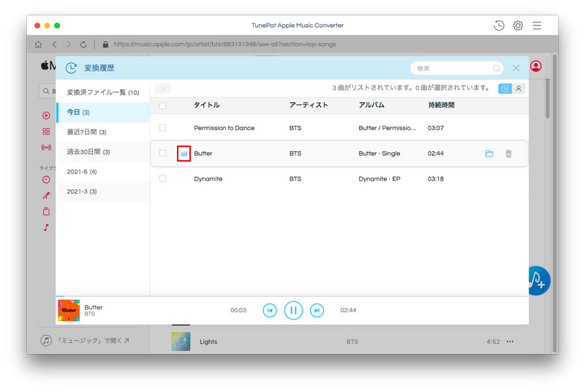Screen dimensions: 585x392
Task: Click the search magnifier in the history search box
Action: point(497,68)
